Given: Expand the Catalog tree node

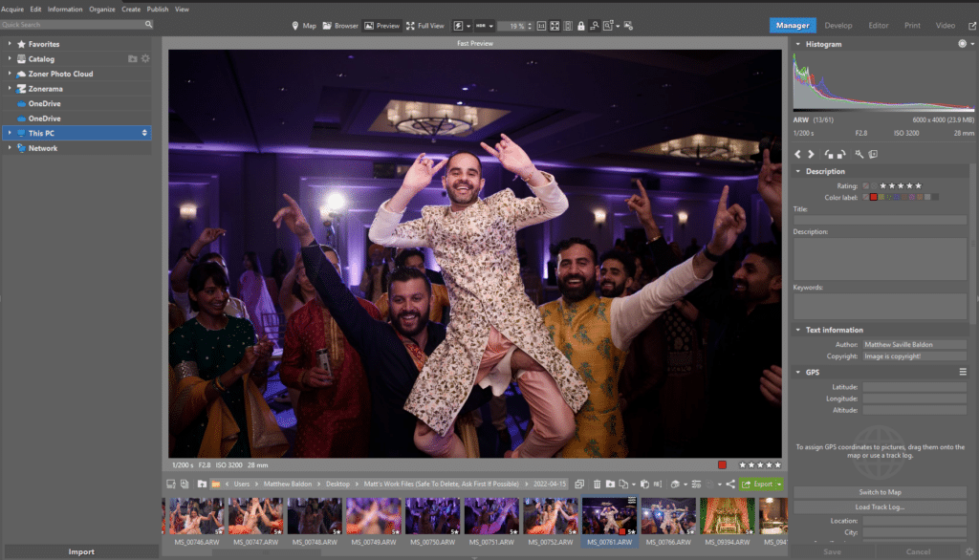Looking at the screenshot, I should (10, 58).
